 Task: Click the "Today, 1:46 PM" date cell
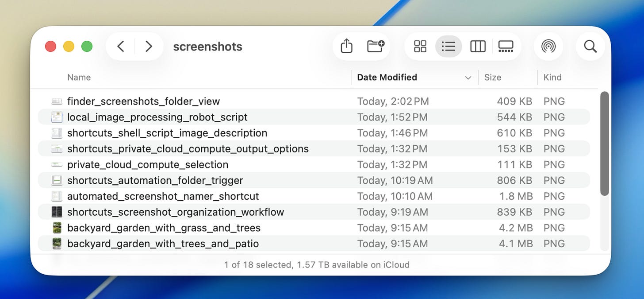point(392,133)
